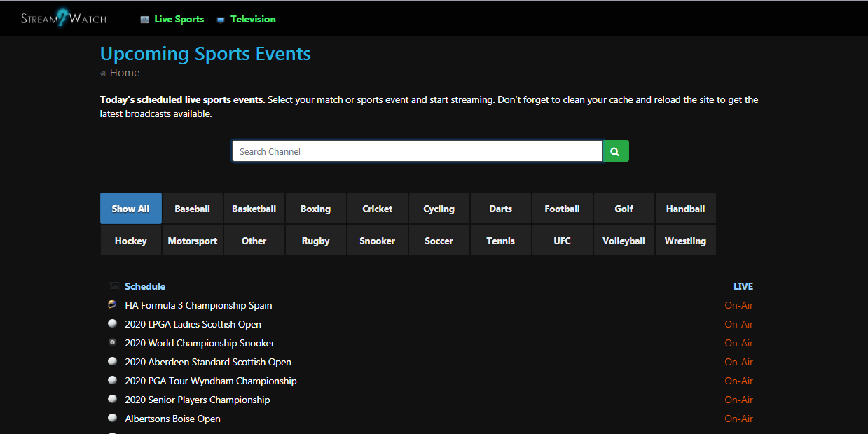Open the Television menu
868x434 pixels.
pos(253,19)
